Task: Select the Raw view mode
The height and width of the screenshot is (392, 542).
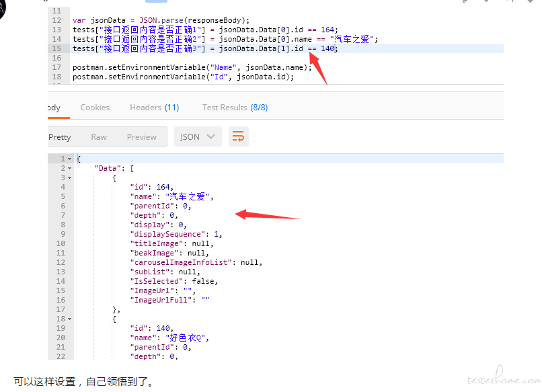Action: click(99, 137)
